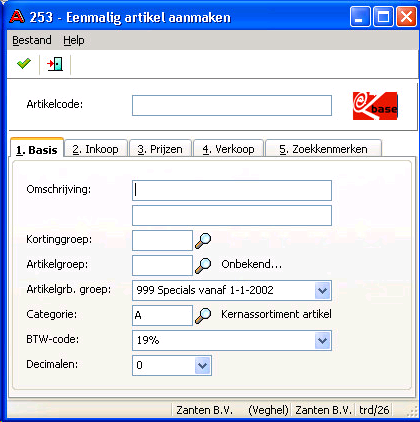This screenshot has width=420, height=422.
Task: Click the second Omschrijving text field
Action: click(x=232, y=216)
